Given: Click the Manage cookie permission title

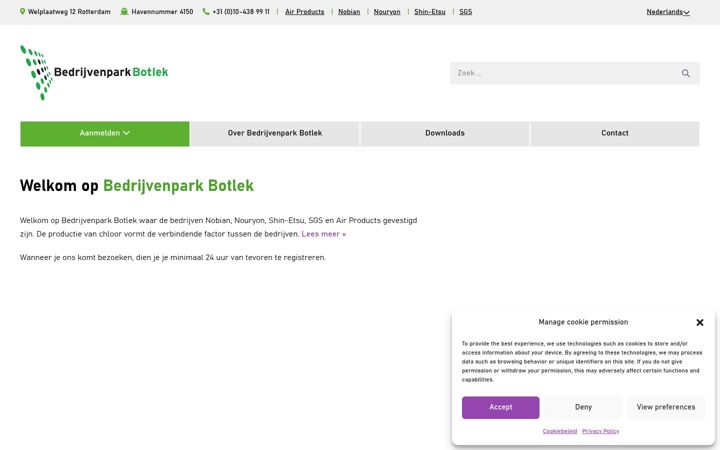Looking at the screenshot, I should tap(583, 322).
